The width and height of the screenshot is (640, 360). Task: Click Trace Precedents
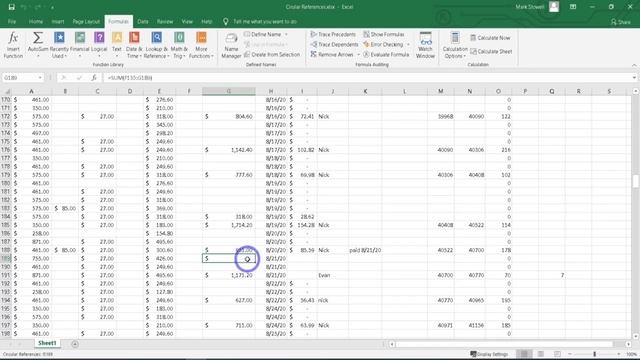333,34
